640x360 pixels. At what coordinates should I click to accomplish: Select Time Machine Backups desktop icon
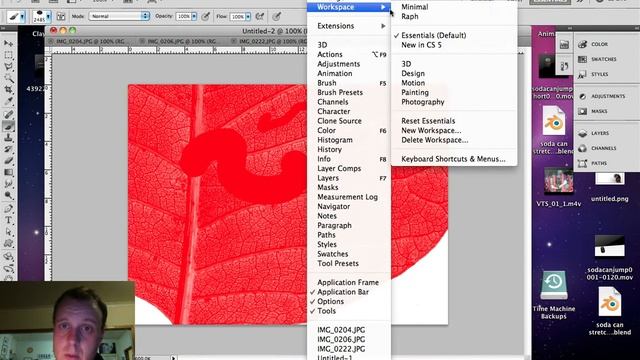(554, 295)
